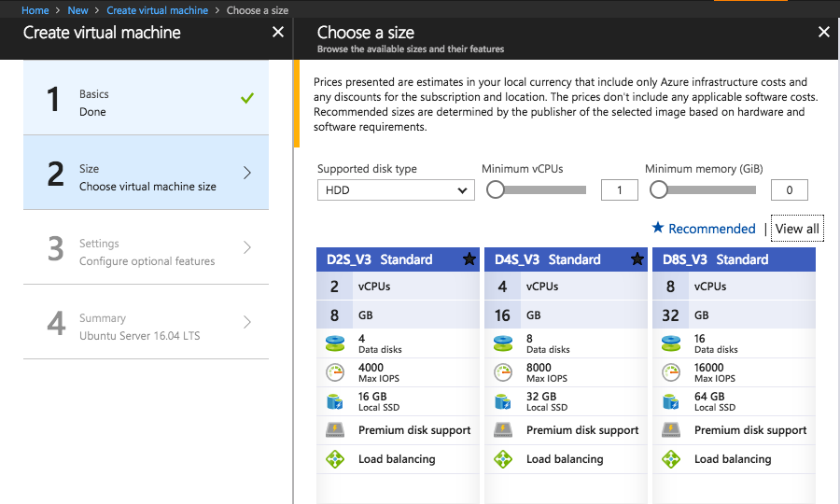Click the recommended star on D2S_V3 card
Viewport: 840px width, 504px height.
pos(469,259)
